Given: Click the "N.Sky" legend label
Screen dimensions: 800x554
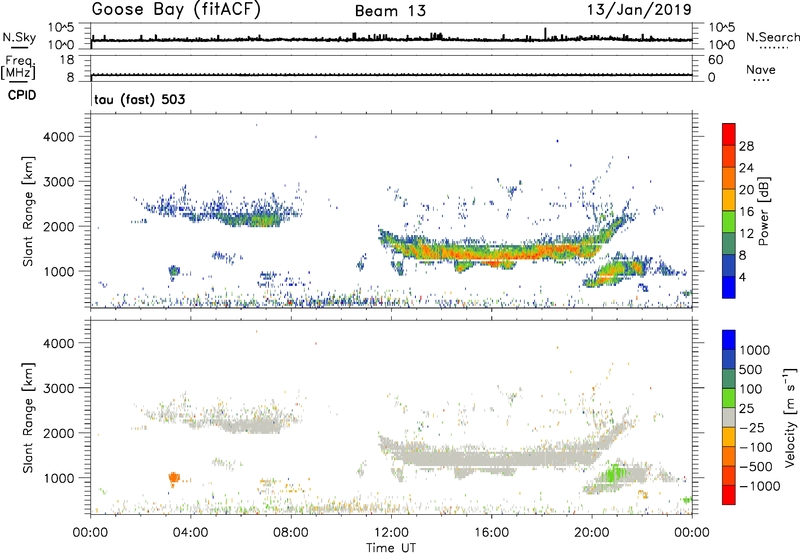Looking at the screenshot, I should [x=19, y=37].
